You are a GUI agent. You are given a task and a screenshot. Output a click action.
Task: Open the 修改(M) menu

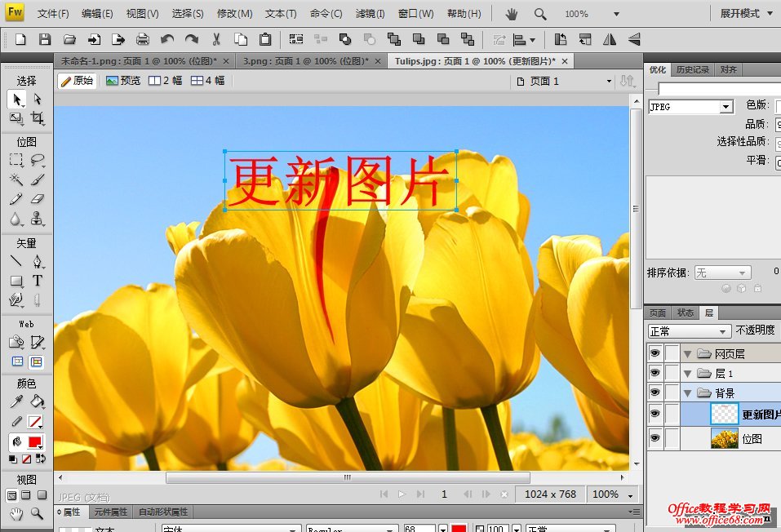point(234,14)
